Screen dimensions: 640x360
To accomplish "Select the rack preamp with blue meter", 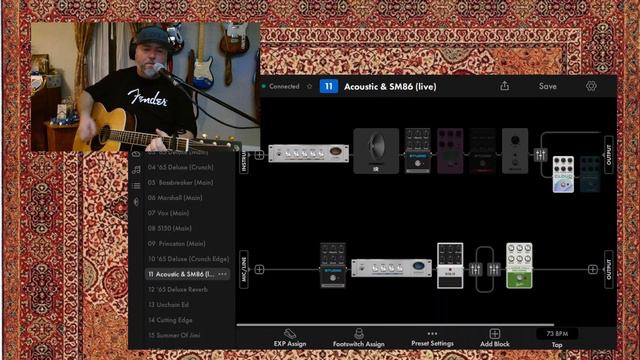I will (x=391, y=268).
